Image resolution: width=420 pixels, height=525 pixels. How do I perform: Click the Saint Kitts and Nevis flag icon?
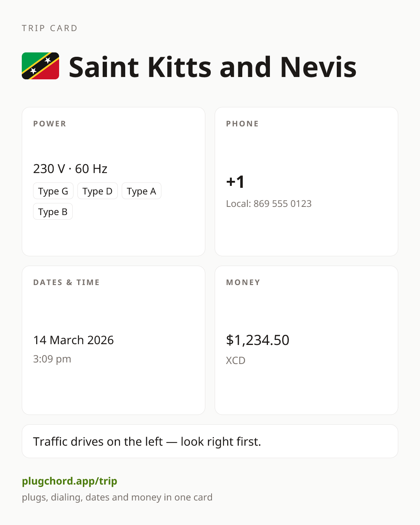coord(40,66)
